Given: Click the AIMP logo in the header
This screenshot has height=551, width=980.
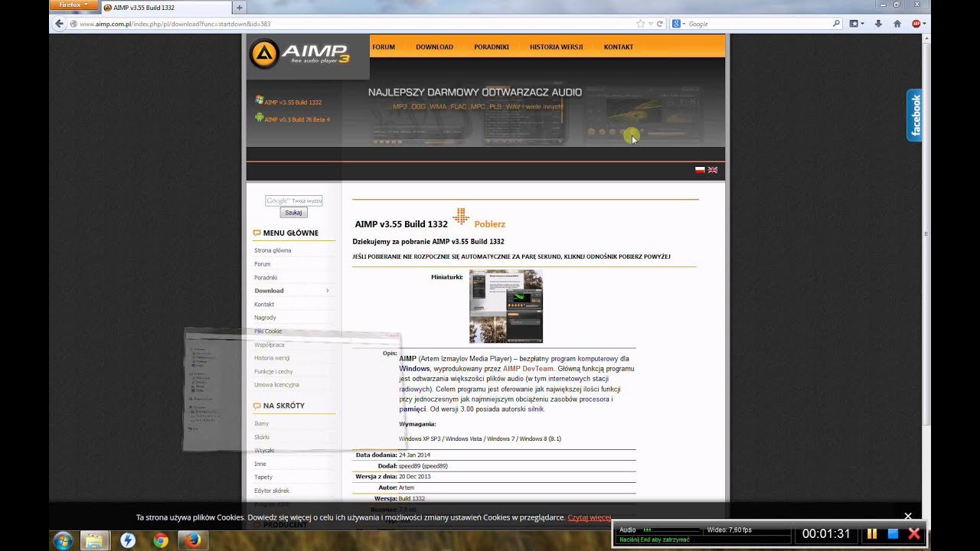Looking at the screenshot, I should 300,54.
